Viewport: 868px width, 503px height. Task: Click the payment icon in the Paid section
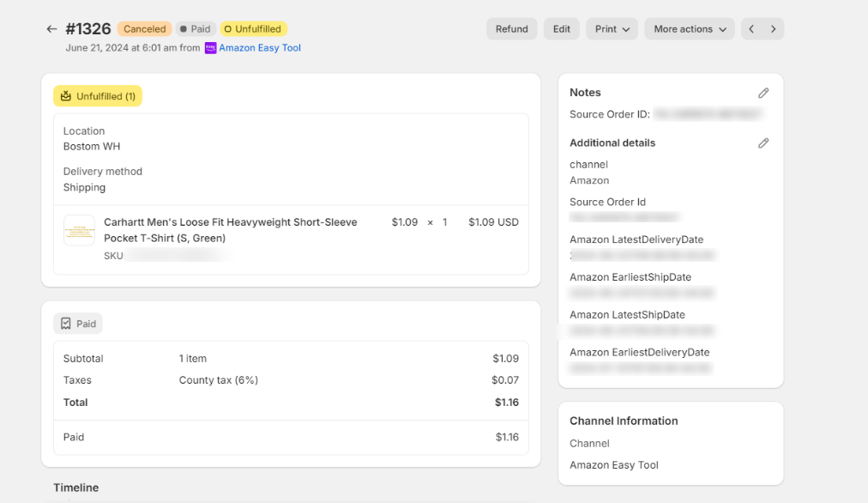[x=67, y=324]
